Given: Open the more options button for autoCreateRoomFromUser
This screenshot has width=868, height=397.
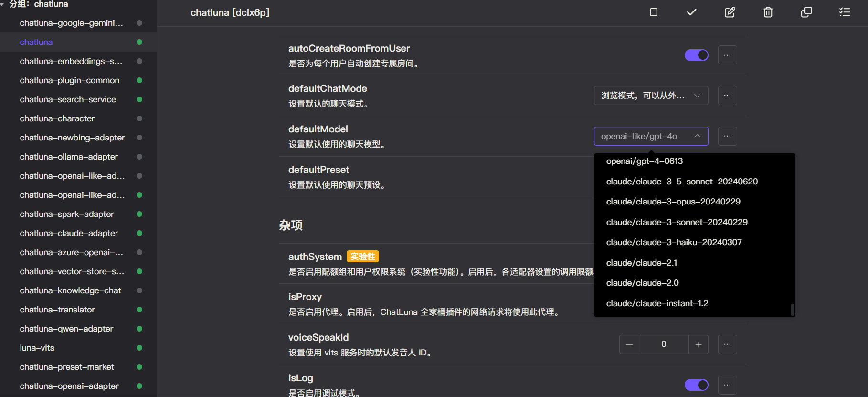Looking at the screenshot, I should click(727, 55).
